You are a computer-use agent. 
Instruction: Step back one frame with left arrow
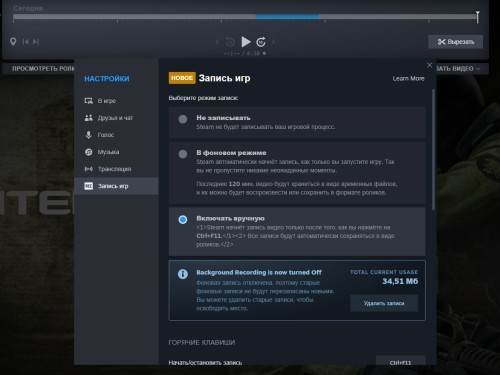[218, 42]
